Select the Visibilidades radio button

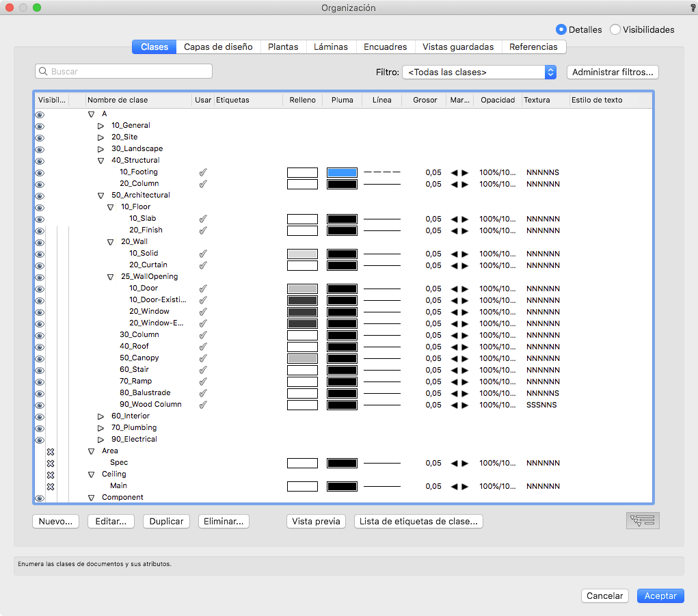click(615, 29)
